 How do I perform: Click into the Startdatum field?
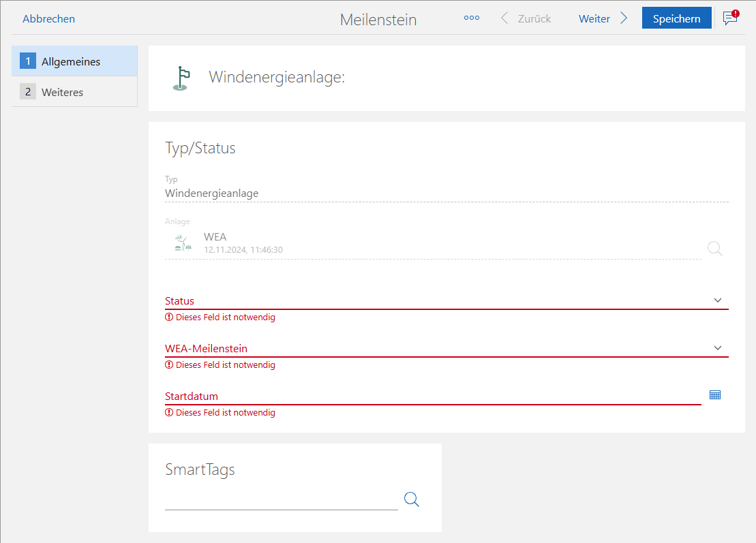coord(429,396)
